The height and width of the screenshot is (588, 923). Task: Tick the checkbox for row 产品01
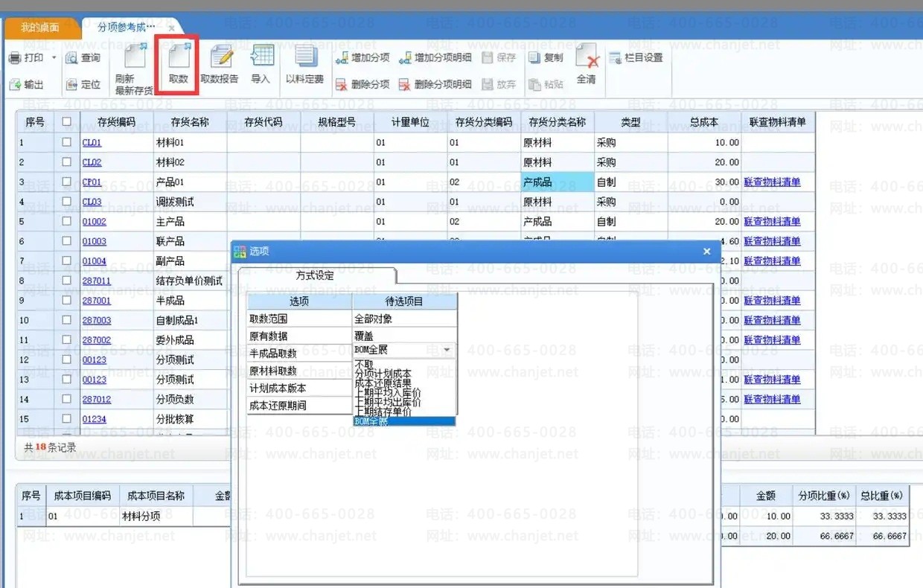coord(67,182)
